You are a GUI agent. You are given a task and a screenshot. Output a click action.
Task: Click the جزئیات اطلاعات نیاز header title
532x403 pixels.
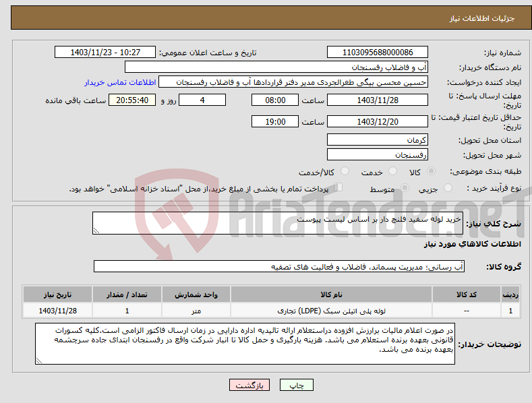click(482, 18)
